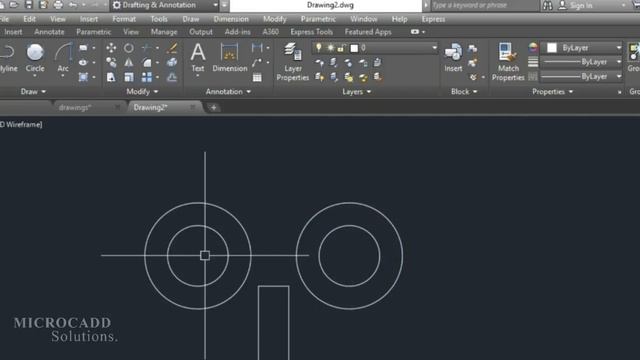Image resolution: width=640 pixels, height=360 pixels.
Task: Select the Circle drawing tool
Action: pos(35,58)
